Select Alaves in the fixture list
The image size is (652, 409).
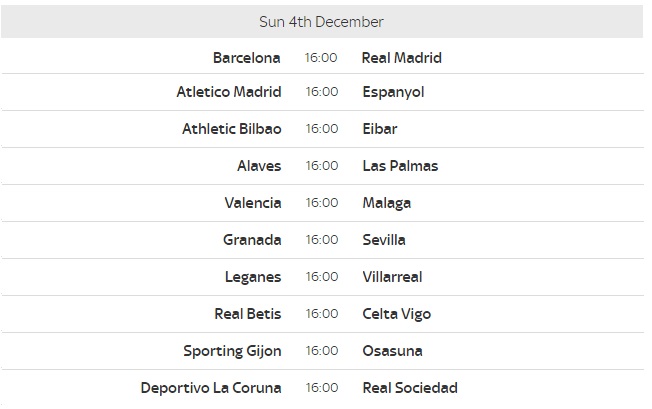click(259, 166)
